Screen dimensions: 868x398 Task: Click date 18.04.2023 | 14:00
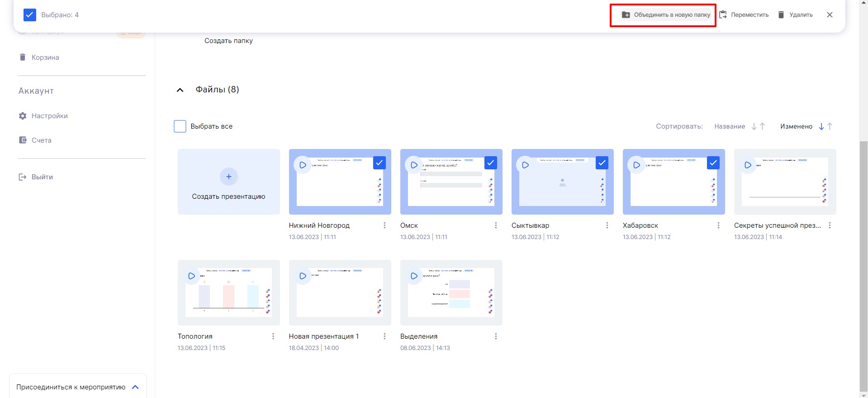pos(314,348)
